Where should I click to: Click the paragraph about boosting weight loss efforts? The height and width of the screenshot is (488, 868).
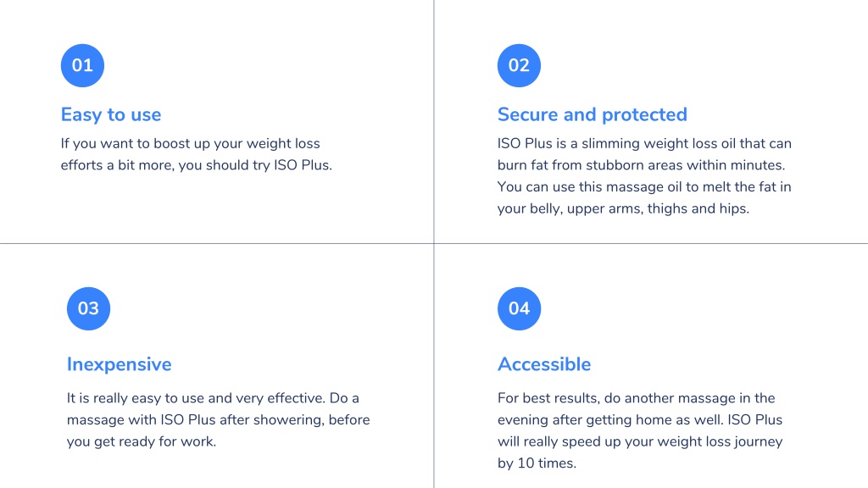pyautogui.click(x=197, y=154)
